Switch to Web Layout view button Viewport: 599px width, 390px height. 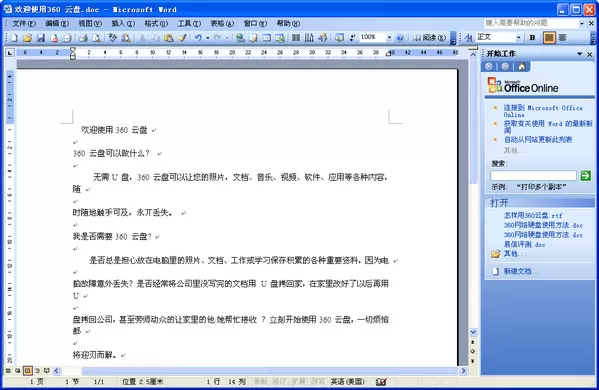pos(18,371)
